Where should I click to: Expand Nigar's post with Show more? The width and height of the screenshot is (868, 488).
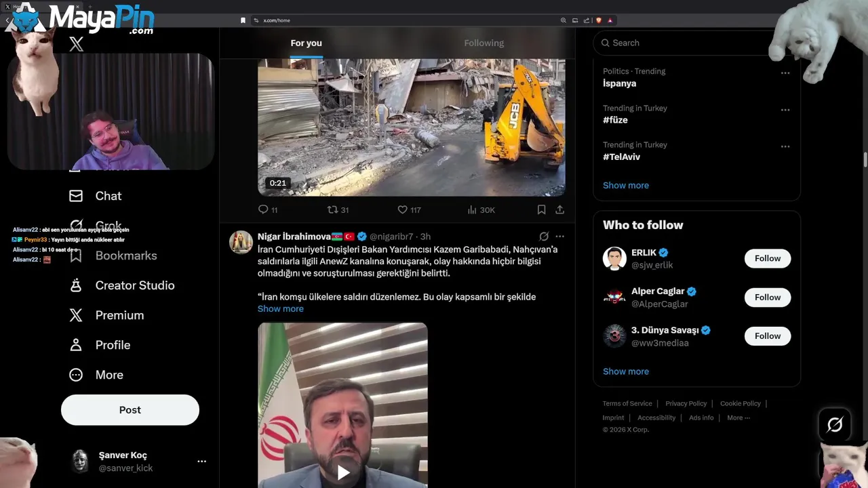point(281,308)
